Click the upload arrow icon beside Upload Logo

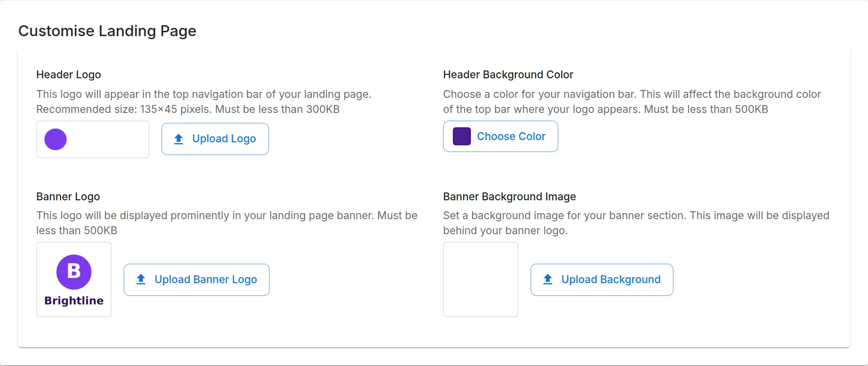(179, 139)
